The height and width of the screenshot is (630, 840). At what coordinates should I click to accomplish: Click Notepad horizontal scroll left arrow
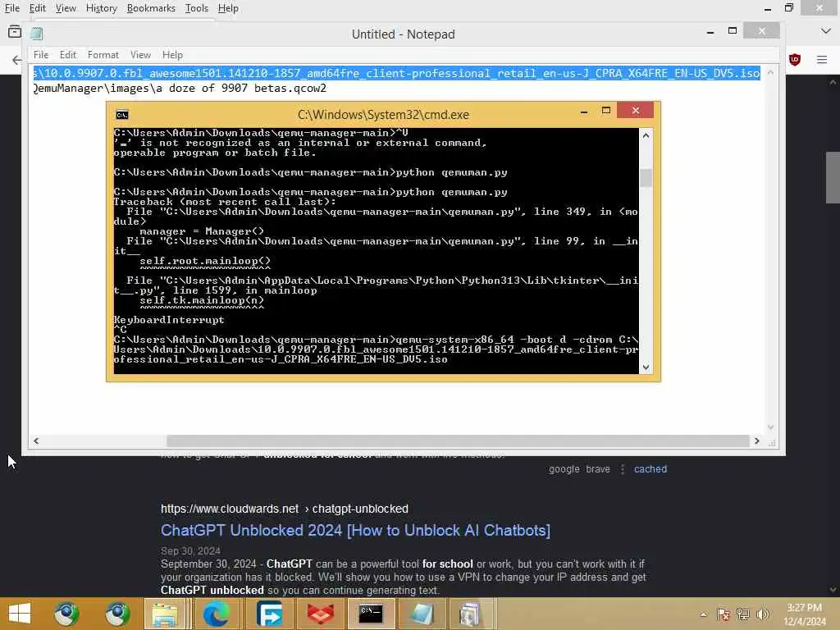pos(36,441)
